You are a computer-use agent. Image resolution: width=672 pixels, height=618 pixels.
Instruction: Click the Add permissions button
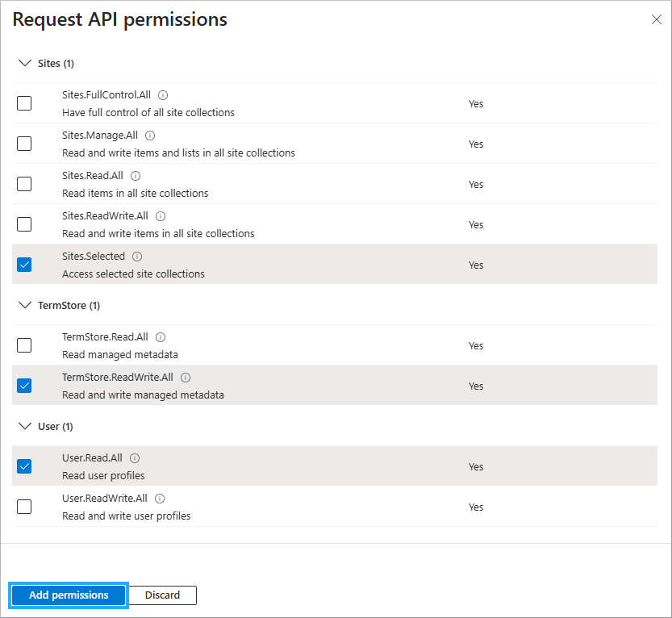click(69, 595)
